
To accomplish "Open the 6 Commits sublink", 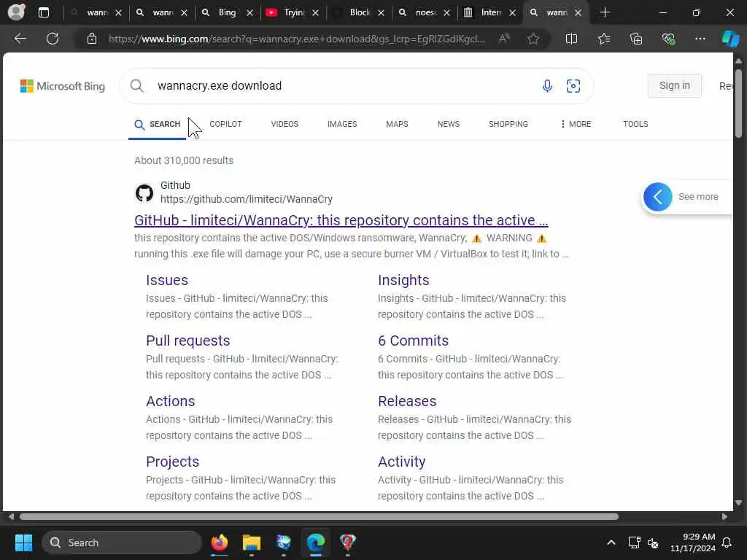I will (x=413, y=341).
